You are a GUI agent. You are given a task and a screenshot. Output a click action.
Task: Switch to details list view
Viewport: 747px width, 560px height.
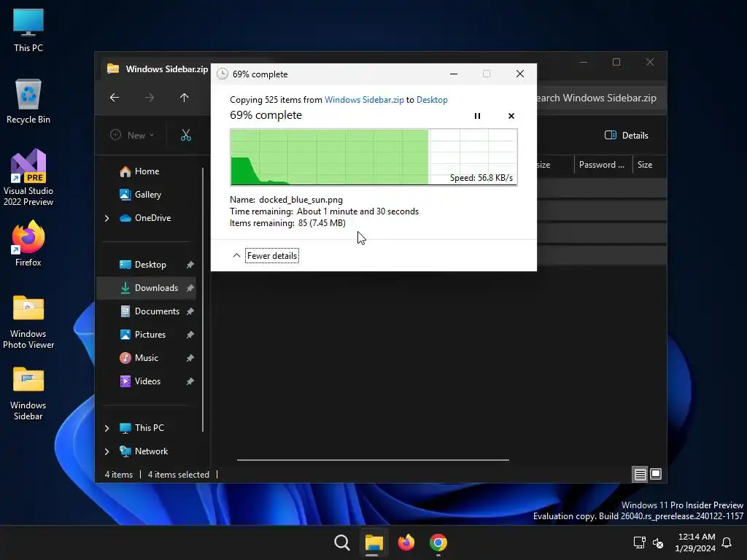pyautogui.click(x=640, y=474)
